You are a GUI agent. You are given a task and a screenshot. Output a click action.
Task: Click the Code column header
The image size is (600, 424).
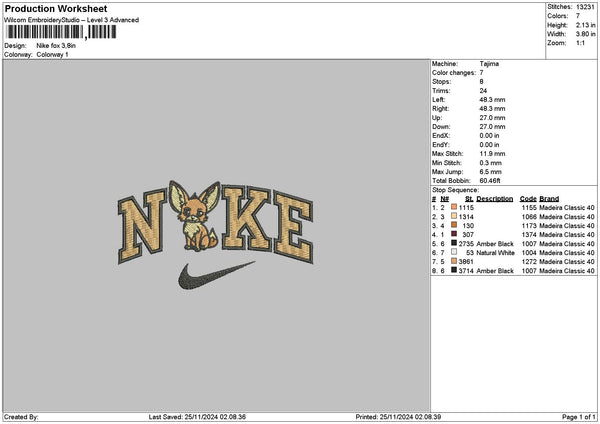coord(528,199)
